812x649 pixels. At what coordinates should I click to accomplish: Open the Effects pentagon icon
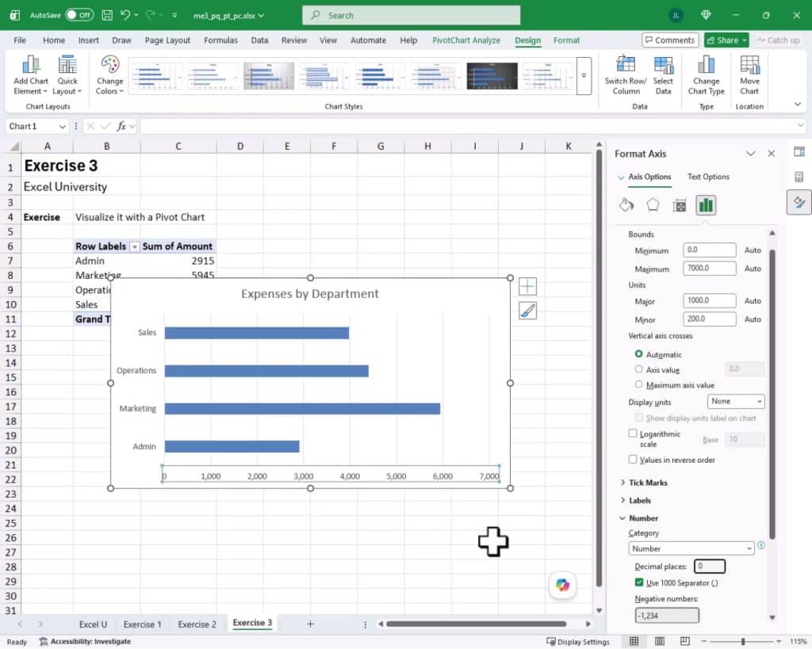click(x=653, y=205)
